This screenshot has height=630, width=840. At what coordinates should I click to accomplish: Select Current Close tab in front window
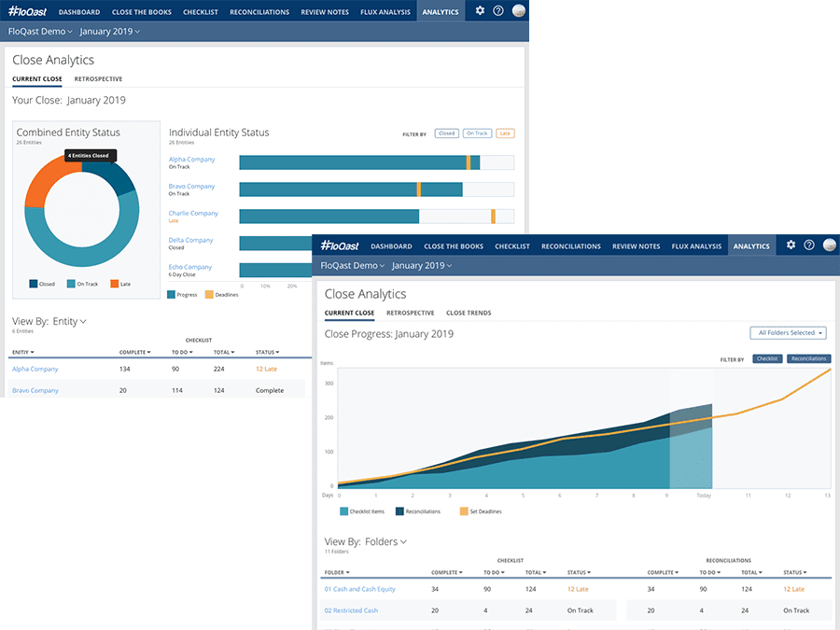point(349,313)
